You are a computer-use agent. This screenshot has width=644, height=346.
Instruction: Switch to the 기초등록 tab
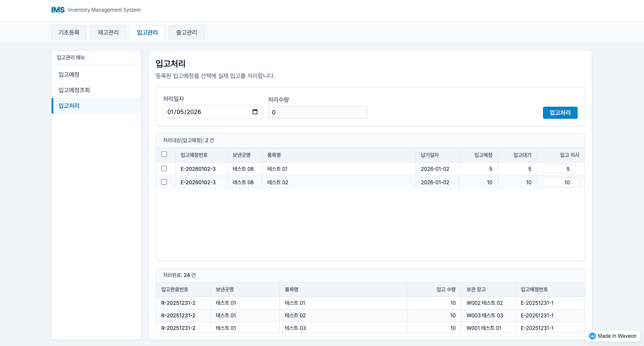(69, 33)
